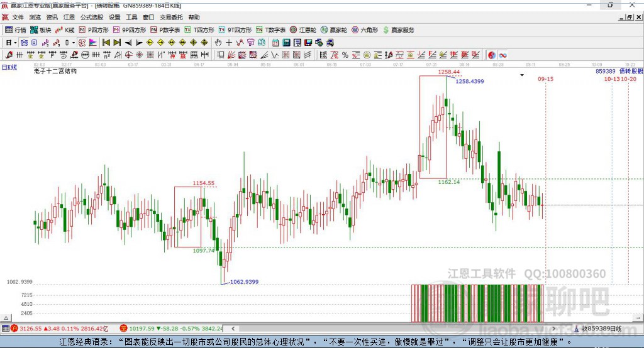Open the 设置 menu
This screenshot has height=348, width=644.
point(114,17)
